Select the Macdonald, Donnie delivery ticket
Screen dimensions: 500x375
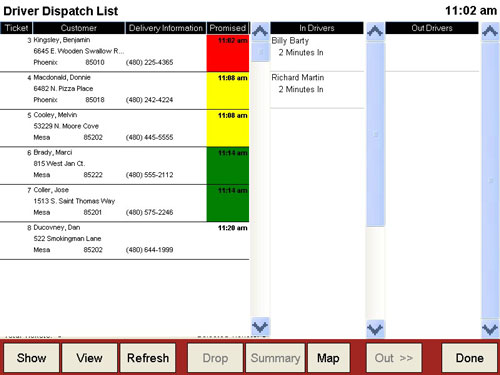125,90
